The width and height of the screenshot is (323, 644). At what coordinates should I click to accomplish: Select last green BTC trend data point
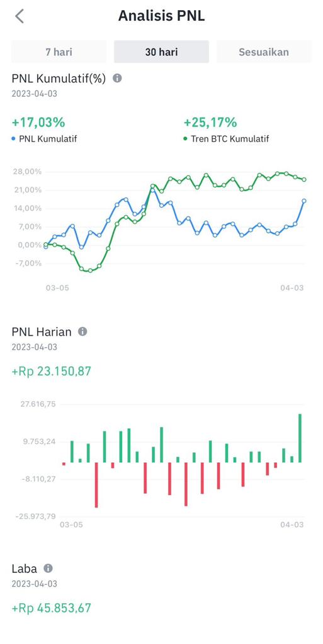(304, 179)
